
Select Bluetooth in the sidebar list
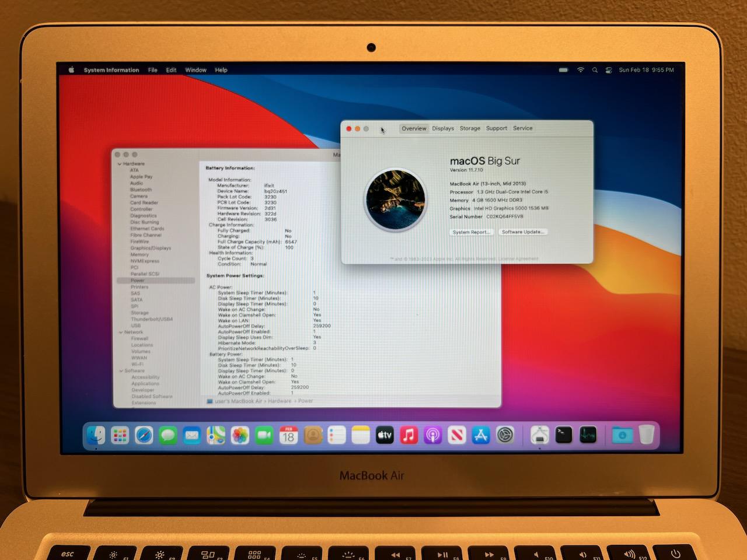tap(141, 190)
